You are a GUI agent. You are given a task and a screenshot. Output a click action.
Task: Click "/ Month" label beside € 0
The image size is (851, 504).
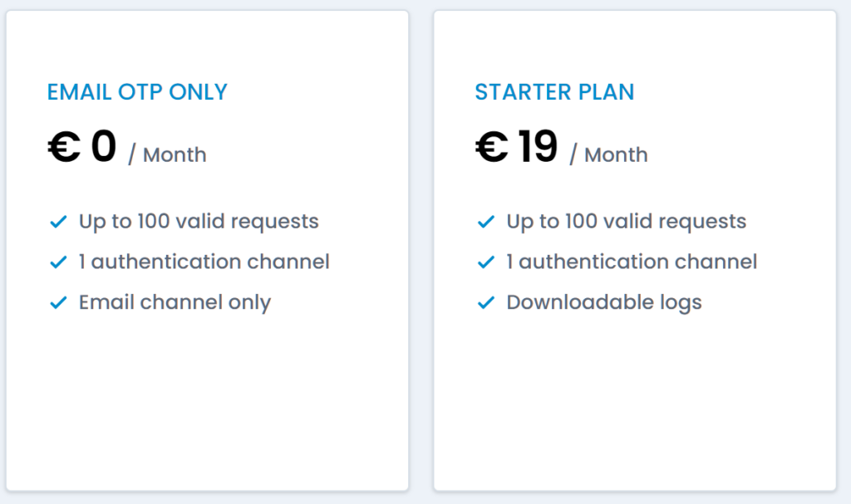coord(167,154)
